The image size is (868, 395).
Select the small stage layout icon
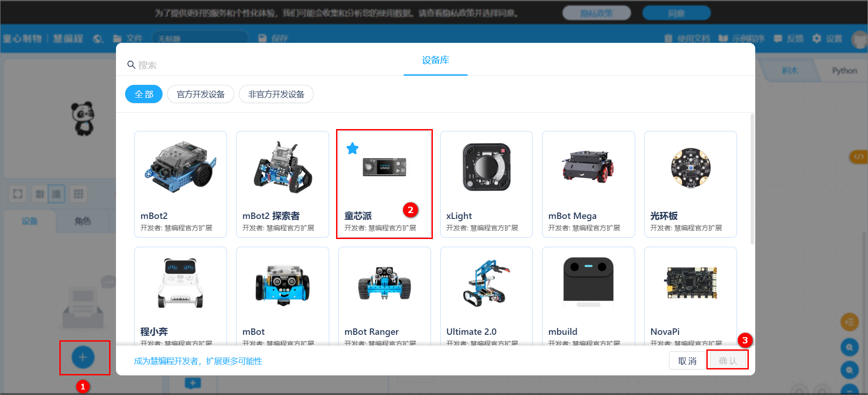point(40,194)
